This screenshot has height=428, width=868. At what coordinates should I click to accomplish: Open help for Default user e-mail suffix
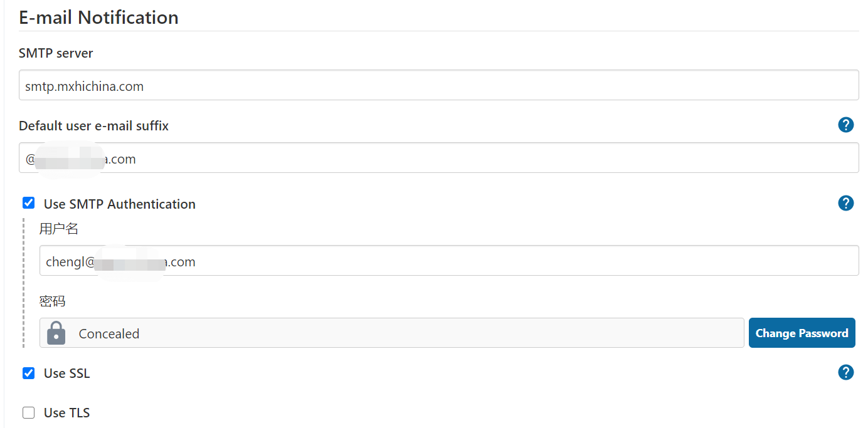pyautogui.click(x=845, y=125)
